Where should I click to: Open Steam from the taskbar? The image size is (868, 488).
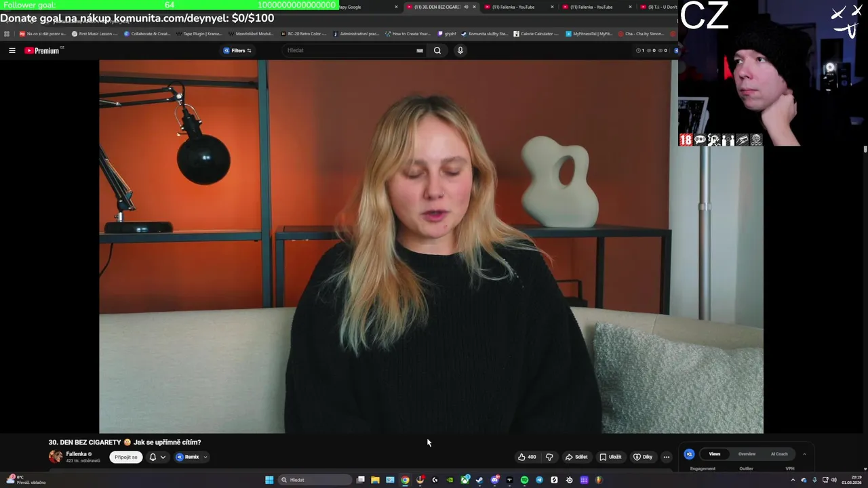479,480
